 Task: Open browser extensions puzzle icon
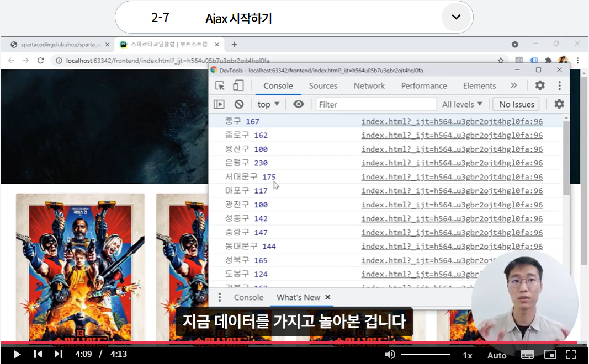pos(548,60)
